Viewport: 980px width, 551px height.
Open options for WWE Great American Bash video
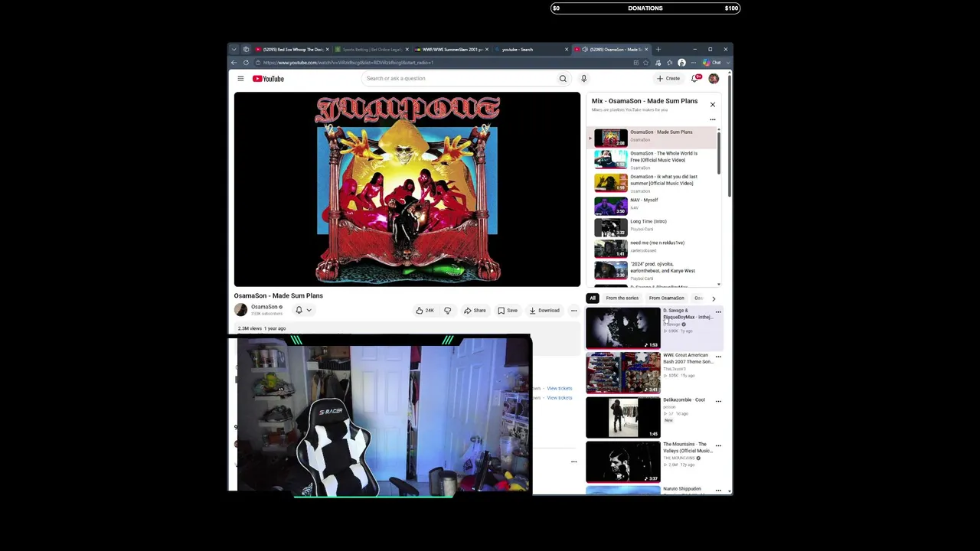[x=718, y=357]
